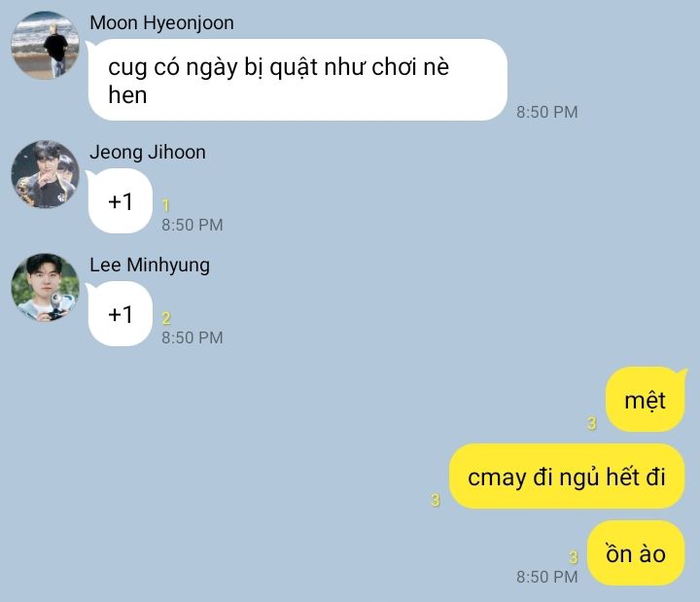Click the 8:50 PM timestamp under 'ồn ào'
The image size is (700, 602).
546,577
